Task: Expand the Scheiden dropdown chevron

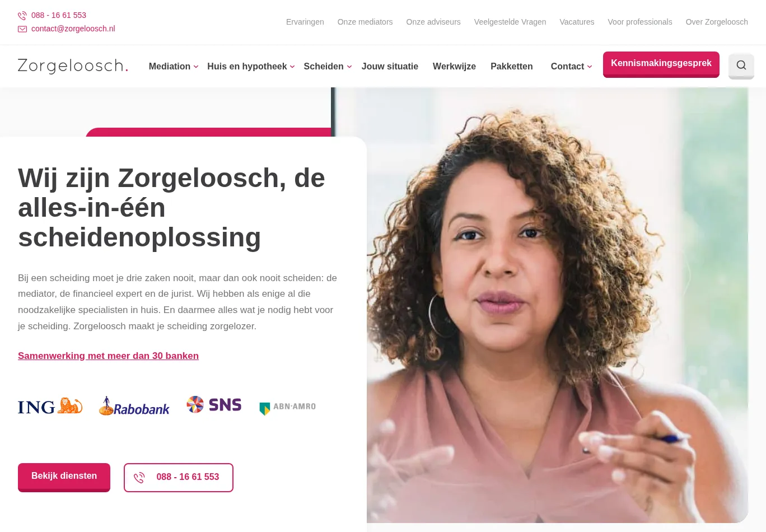Action: tap(349, 67)
